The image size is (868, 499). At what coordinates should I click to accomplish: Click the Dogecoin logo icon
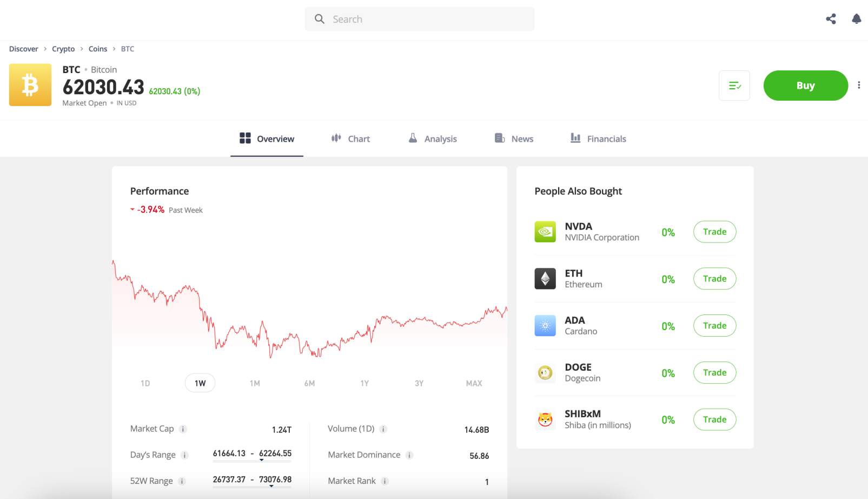[x=545, y=372]
